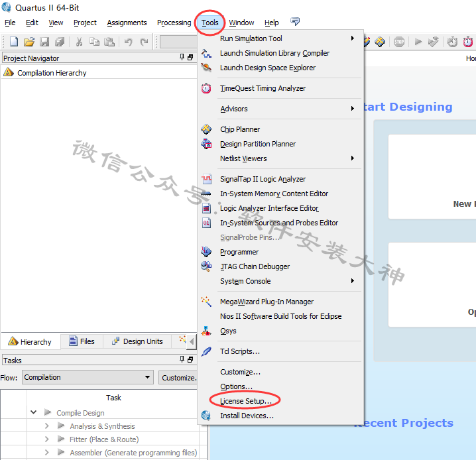Pin the Project Navigator panel
This screenshot has height=460, width=476.
click(x=182, y=57)
